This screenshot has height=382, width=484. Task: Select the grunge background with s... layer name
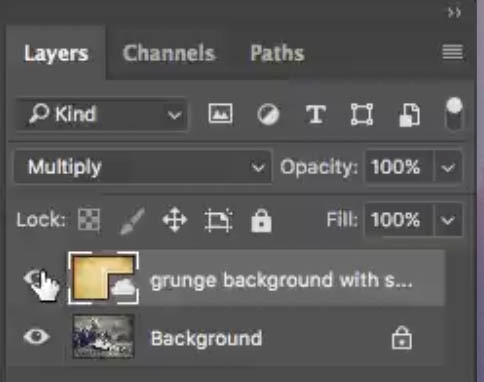tap(281, 281)
